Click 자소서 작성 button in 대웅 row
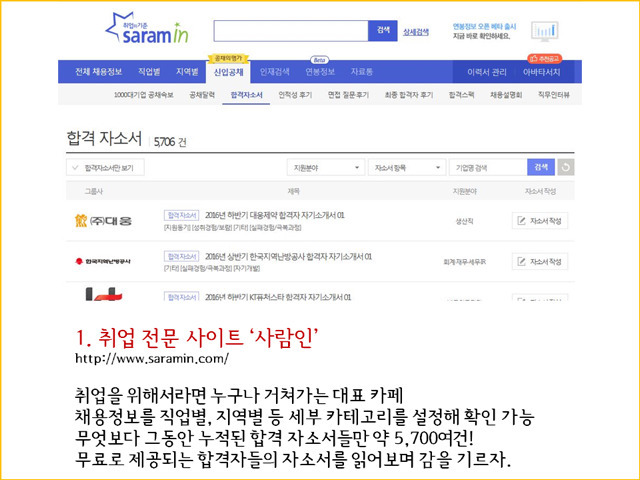This screenshot has width=640, height=480. coord(540,221)
